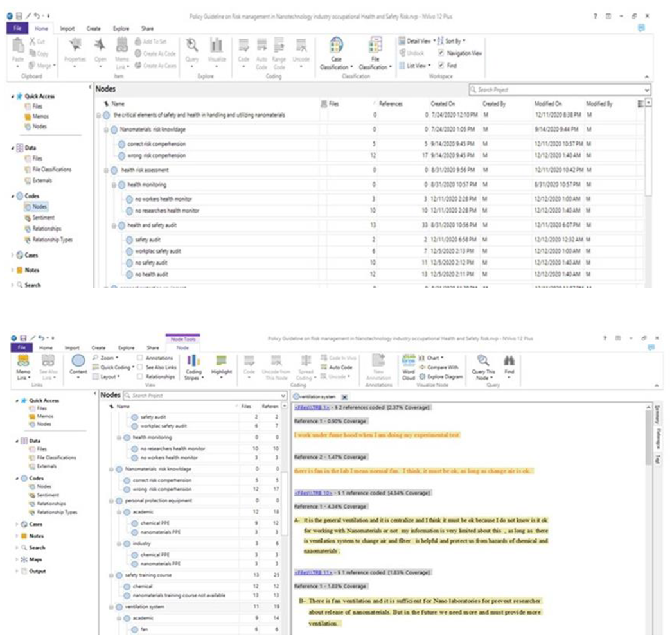The height and width of the screenshot is (641, 672).
Task: Select the Highlight tool in ribbon
Action: 222,367
